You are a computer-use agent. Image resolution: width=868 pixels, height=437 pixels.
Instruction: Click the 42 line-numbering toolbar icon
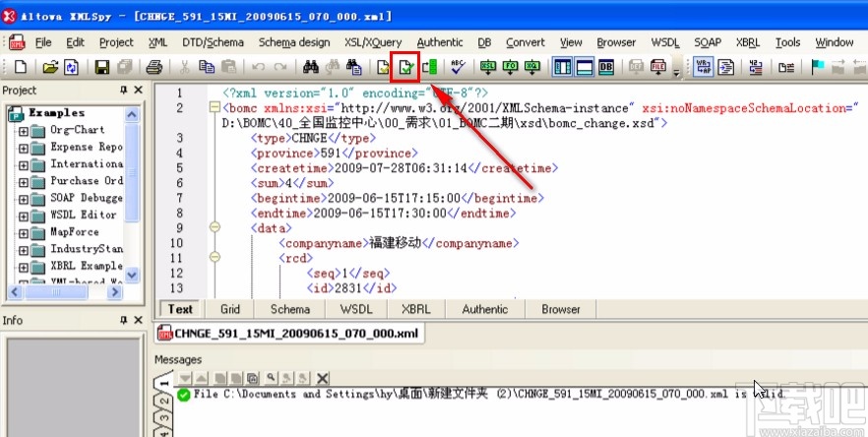coord(756,67)
